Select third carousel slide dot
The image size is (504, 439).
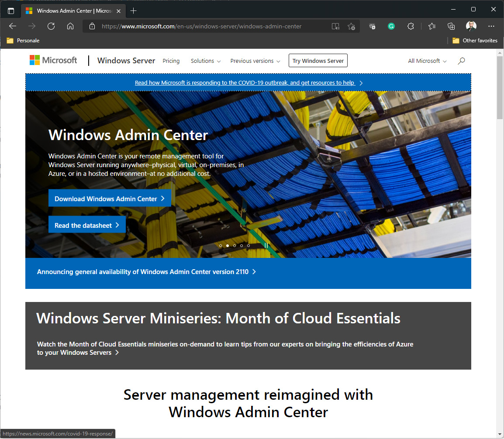(235, 246)
